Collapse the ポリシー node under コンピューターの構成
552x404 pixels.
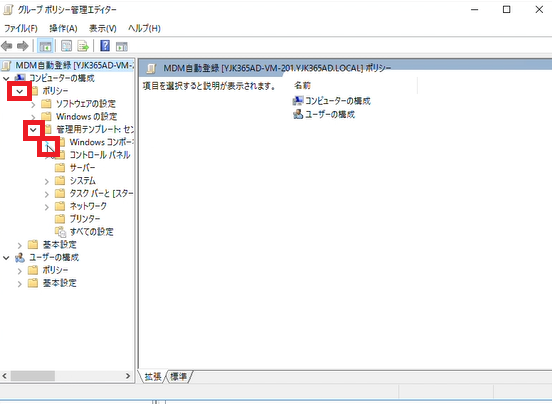pos(20,91)
